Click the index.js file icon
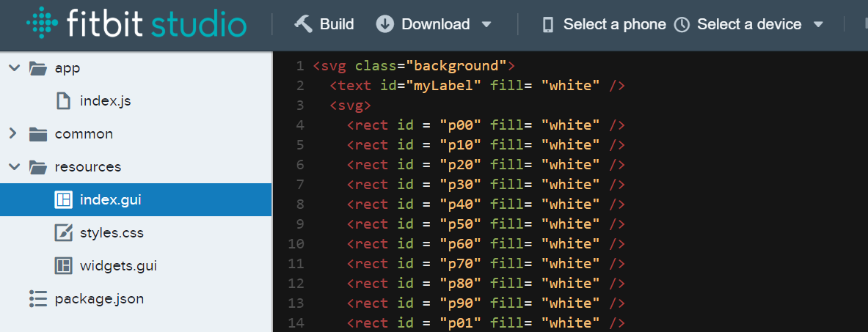 (x=64, y=100)
